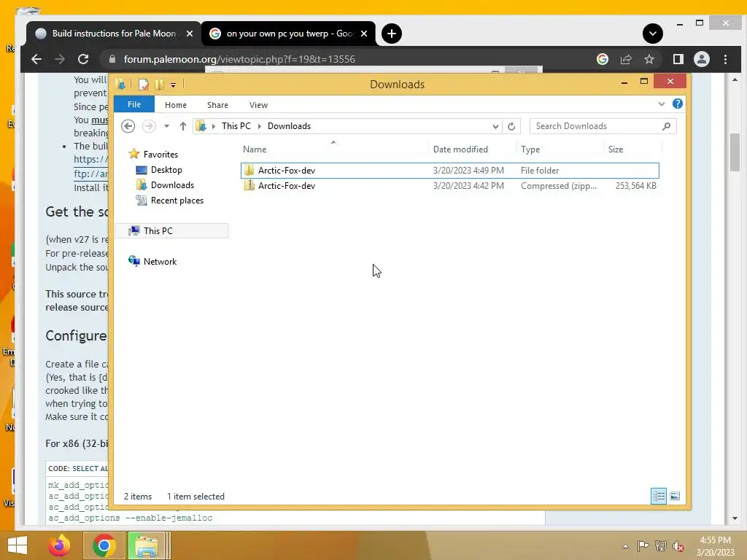Sort by Size column header
This screenshot has height=560, width=747.
tap(616, 149)
